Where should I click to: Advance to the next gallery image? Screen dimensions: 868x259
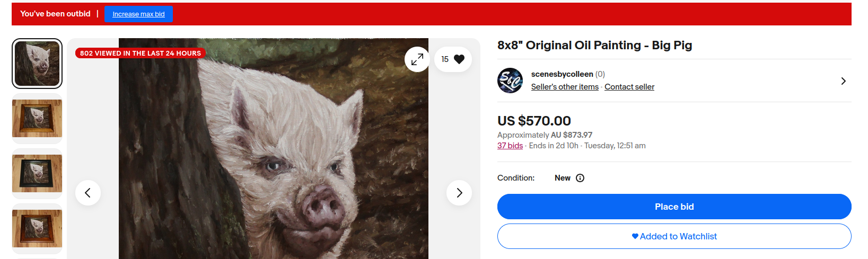click(459, 193)
